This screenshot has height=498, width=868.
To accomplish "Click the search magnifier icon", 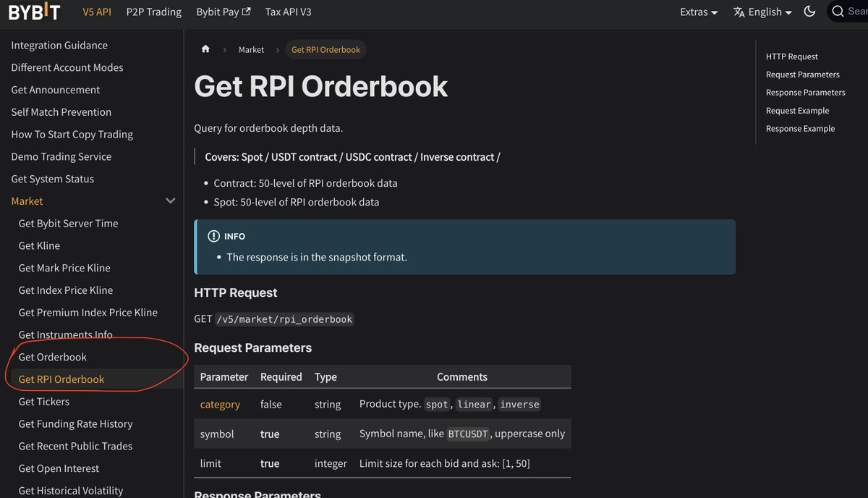I will [x=838, y=12].
